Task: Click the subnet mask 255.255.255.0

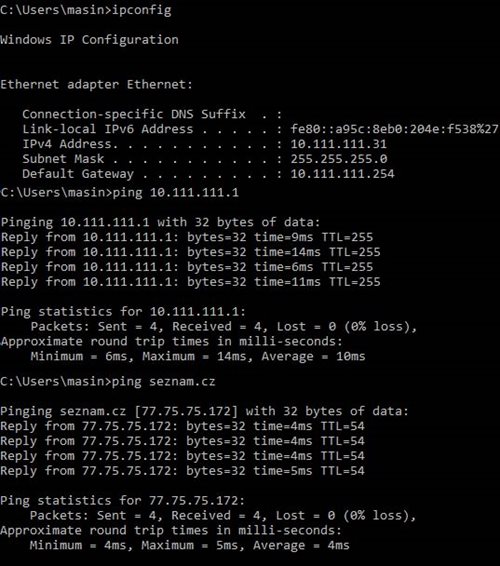Action: pyautogui.click(x=339, y=159)
